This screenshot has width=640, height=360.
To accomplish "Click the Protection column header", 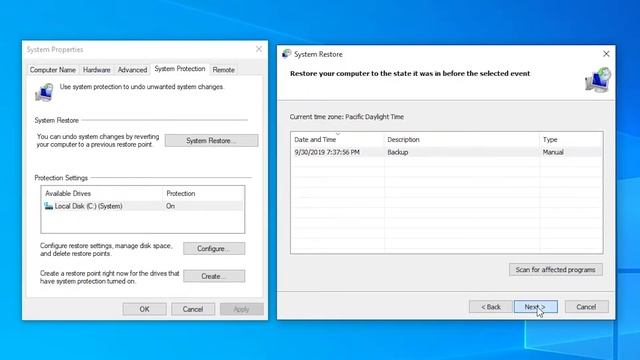I will click(x=203, y=193).
